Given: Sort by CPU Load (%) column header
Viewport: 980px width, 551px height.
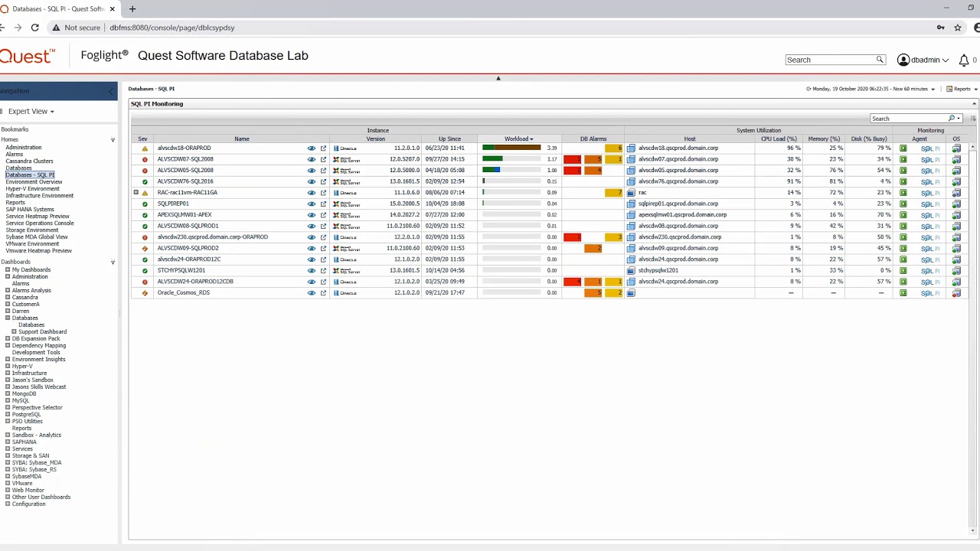Looking at the screenshot, I should (x=779, y=139).
